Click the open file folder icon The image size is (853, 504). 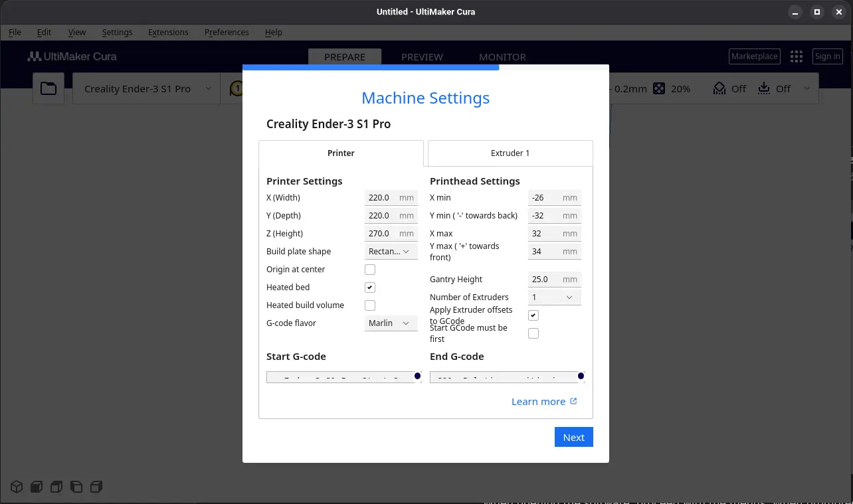coord(48,88)
